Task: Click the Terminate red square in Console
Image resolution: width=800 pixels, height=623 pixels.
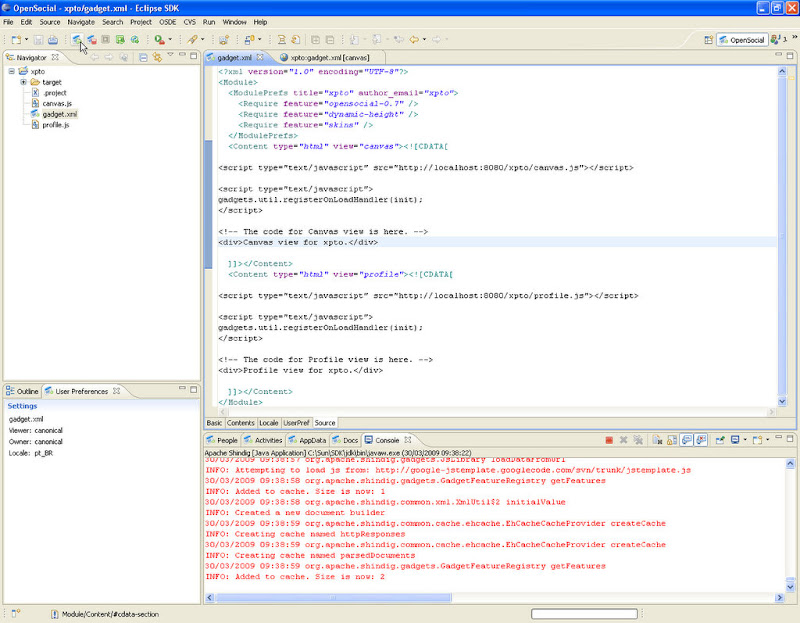Action: 609,440
